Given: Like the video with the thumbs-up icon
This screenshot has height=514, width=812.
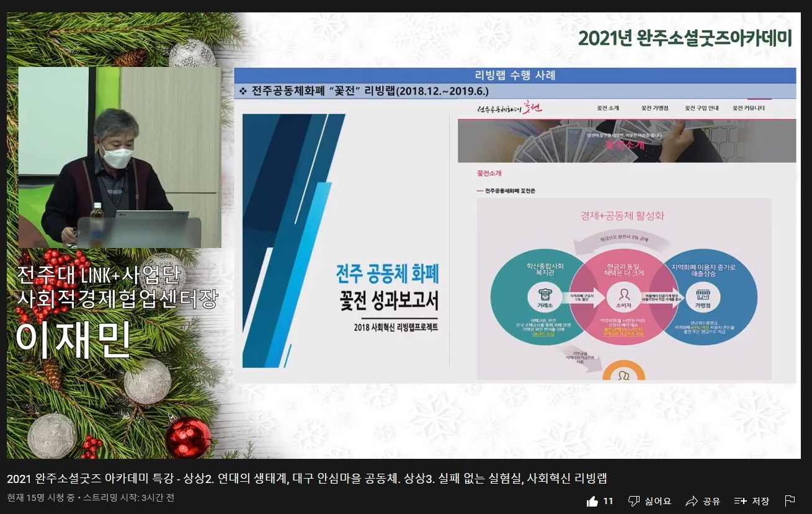Looking at the screenshot, I should pos(592,501).
